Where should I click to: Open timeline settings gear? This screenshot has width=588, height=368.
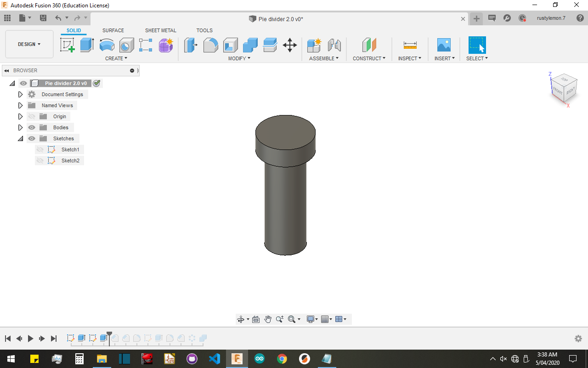(x=578, y=339)
